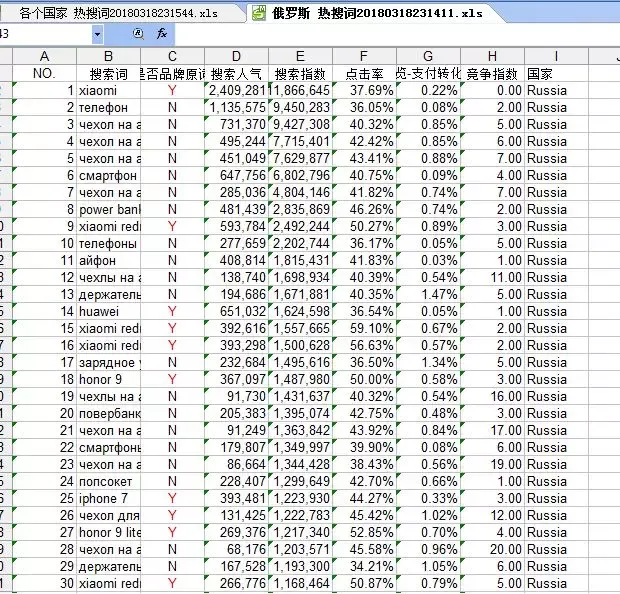Viewport: 620px width, 594px height.
Task: Click the magnifier icon beside the name box
Action: [138, 34]
